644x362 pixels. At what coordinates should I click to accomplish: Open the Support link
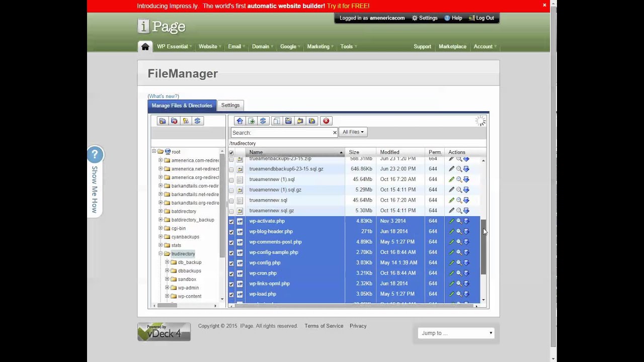[422, 47]
